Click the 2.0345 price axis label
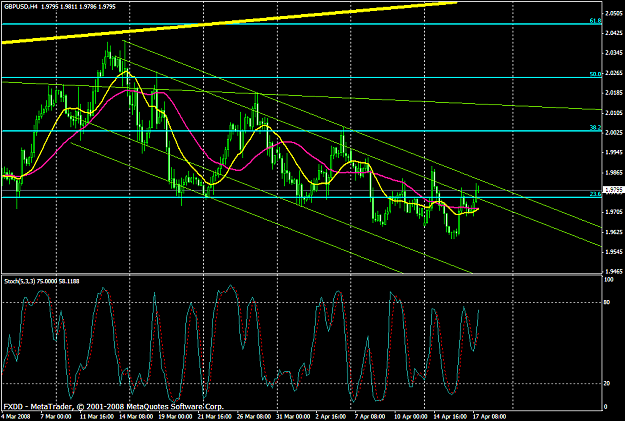 614,53
